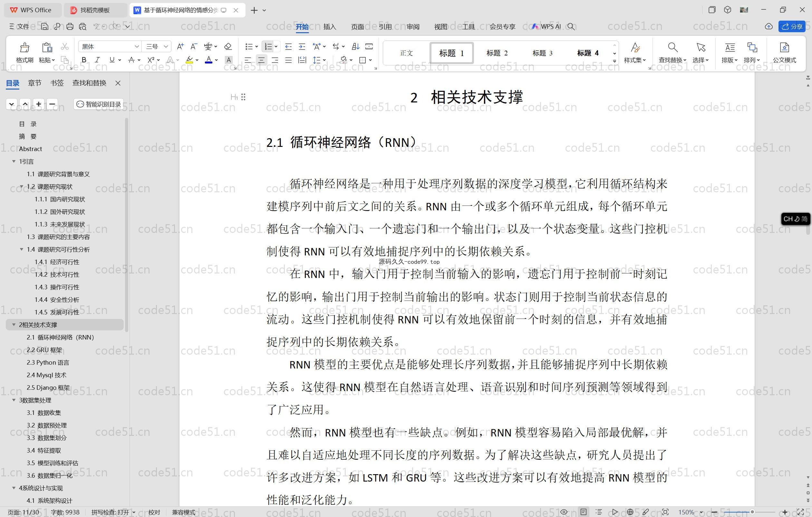
Task: Click the cloud upload icon
Action: tap(768, 26)
